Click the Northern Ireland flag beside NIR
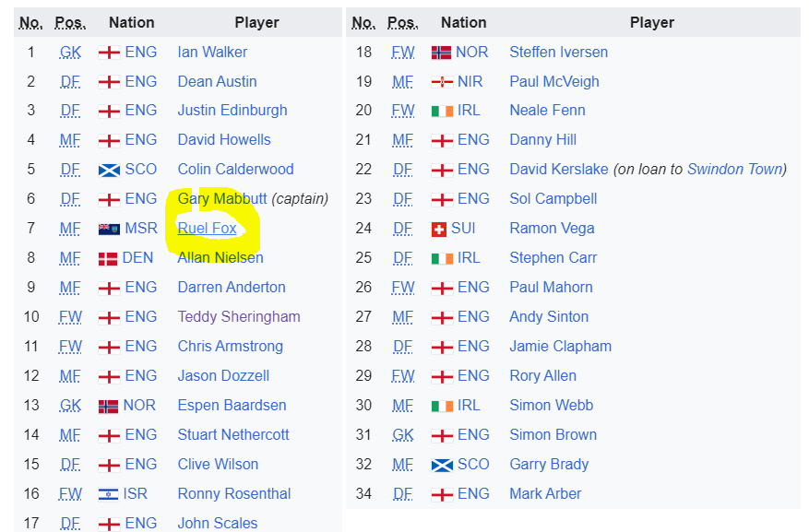 [x=442, y=82]
